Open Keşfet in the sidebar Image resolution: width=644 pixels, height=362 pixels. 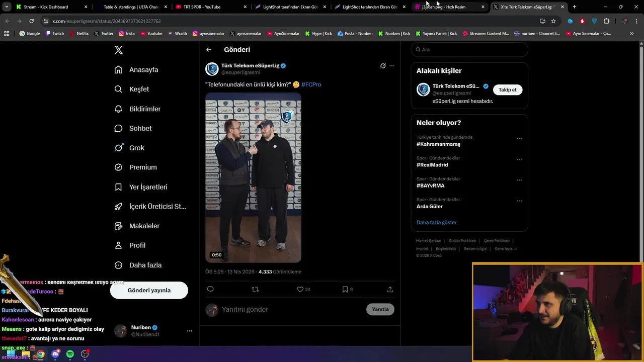[x=132, y=89]
